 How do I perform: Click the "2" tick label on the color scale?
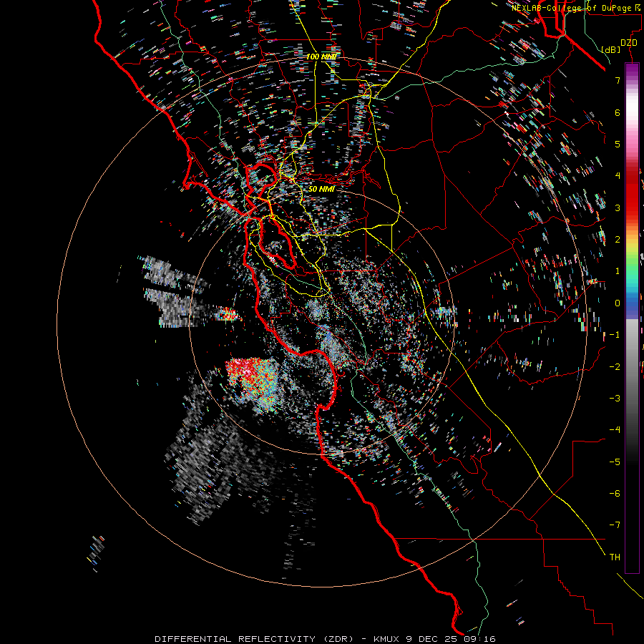[x=618, y=240]
